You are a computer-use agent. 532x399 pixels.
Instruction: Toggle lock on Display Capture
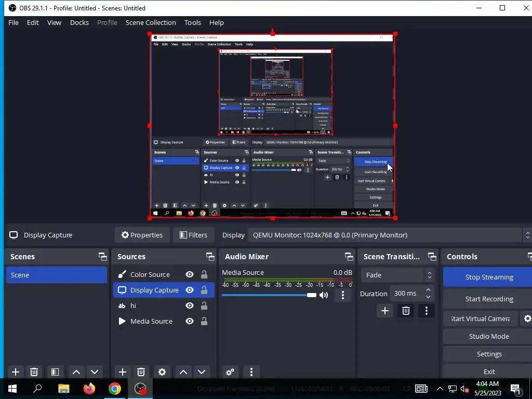pos(204,290)
